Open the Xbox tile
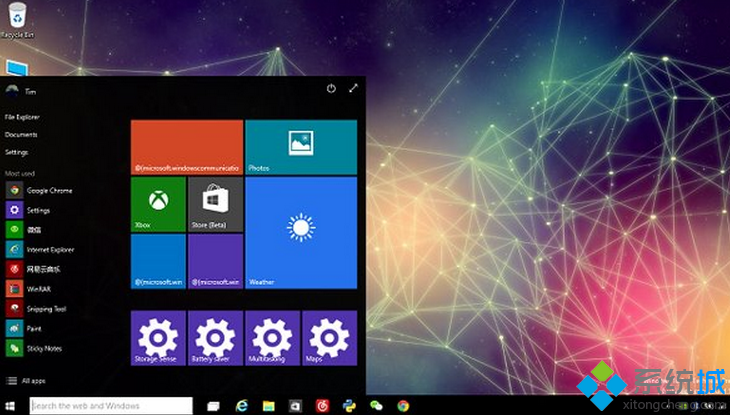Viewport: 730px width, 415px height. coord(158,205)
